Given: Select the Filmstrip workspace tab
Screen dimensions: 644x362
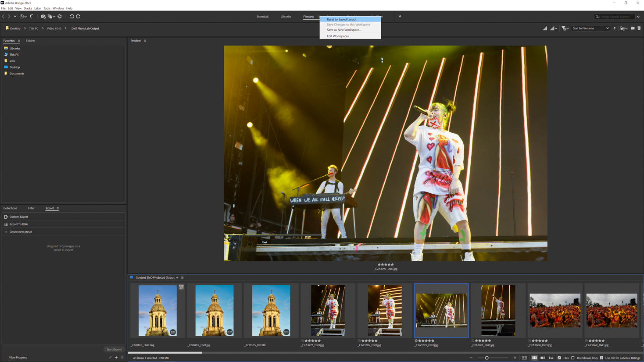Looking at the screenshot, I should 308,17.
